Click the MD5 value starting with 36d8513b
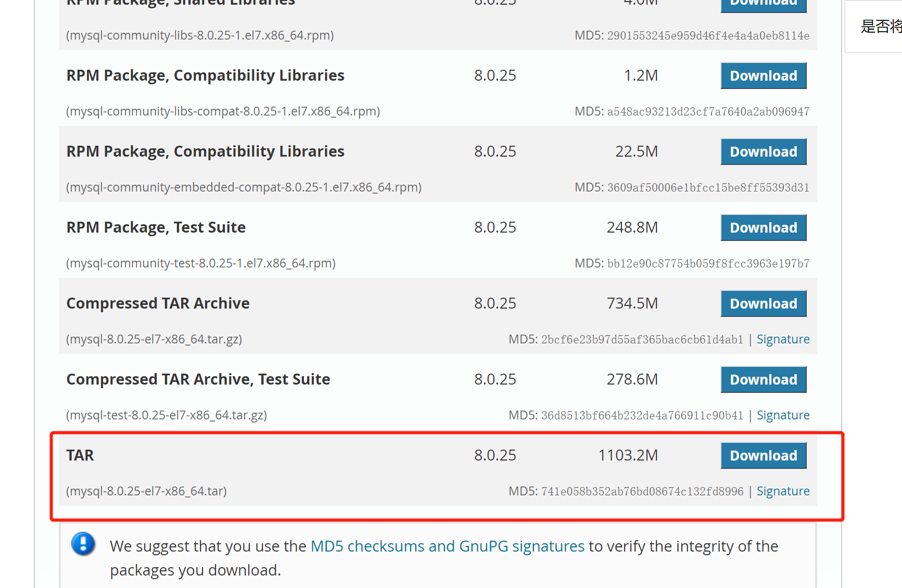This screenshot has height=588, width=902. click(x=642, y=415)
